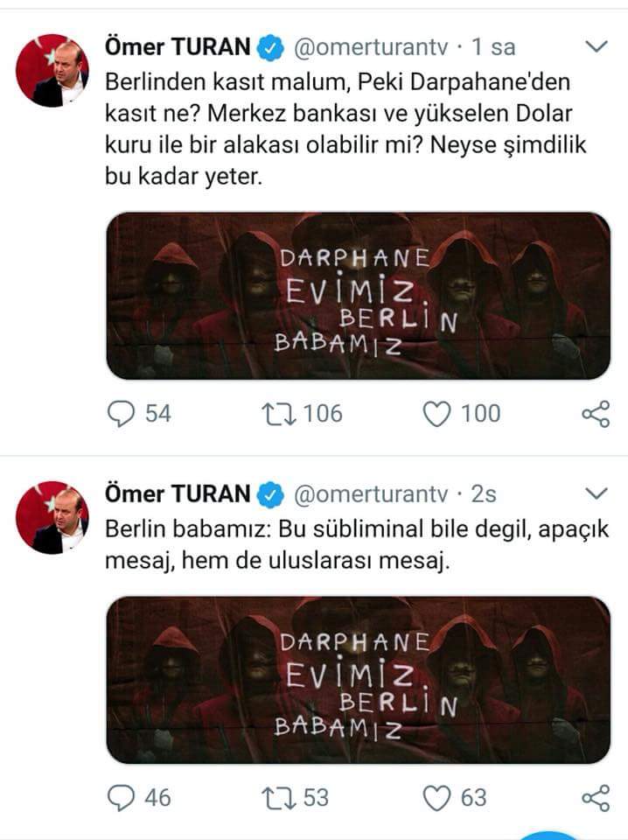Share the 'Berlin babamız' subliminal tweet
The height and width of the screenshot is (840, 628).
(x=595, y=797)
